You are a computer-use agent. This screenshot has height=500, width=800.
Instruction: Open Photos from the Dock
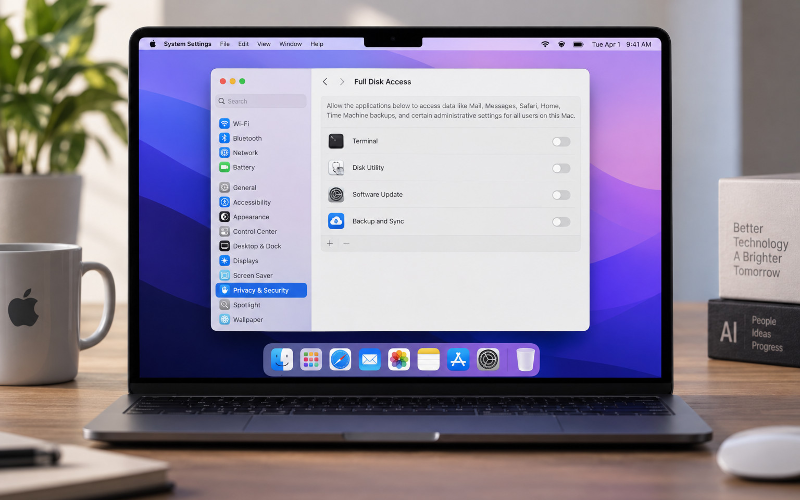[399, 360]
